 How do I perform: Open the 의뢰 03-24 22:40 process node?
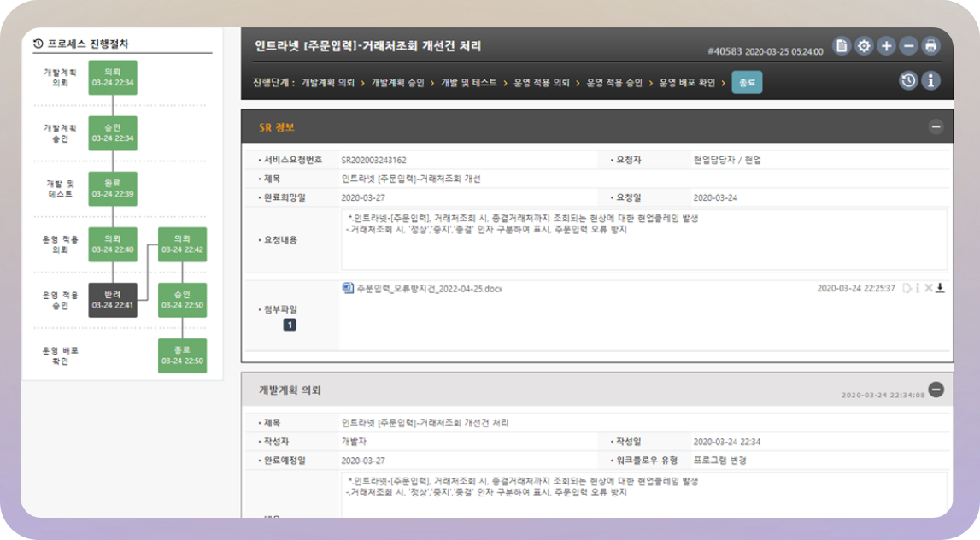[113, 244]
